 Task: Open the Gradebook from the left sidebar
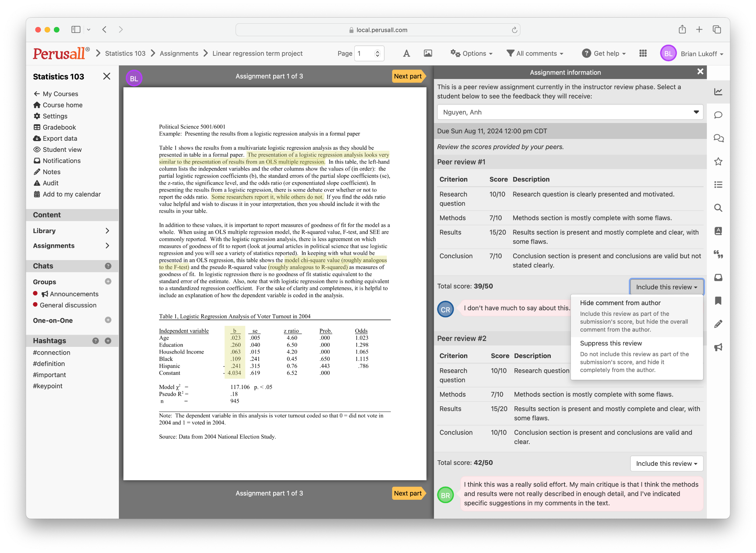coord(59,127)
